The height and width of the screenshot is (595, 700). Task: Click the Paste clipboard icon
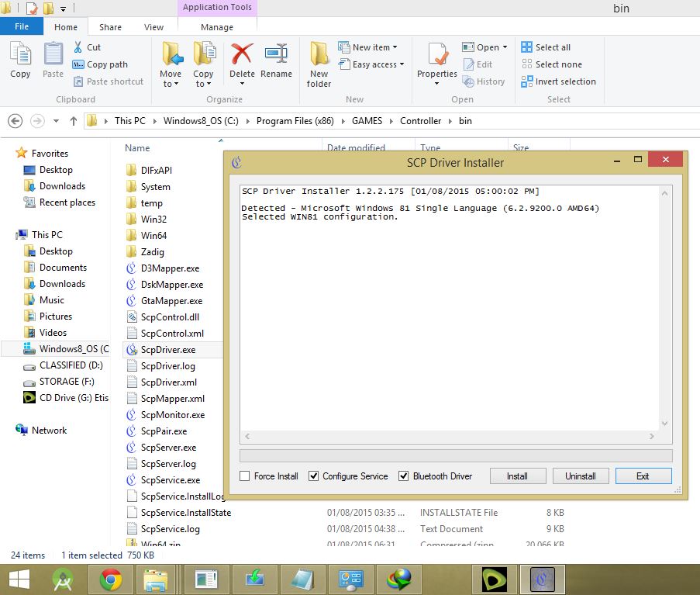coord(53,54)
